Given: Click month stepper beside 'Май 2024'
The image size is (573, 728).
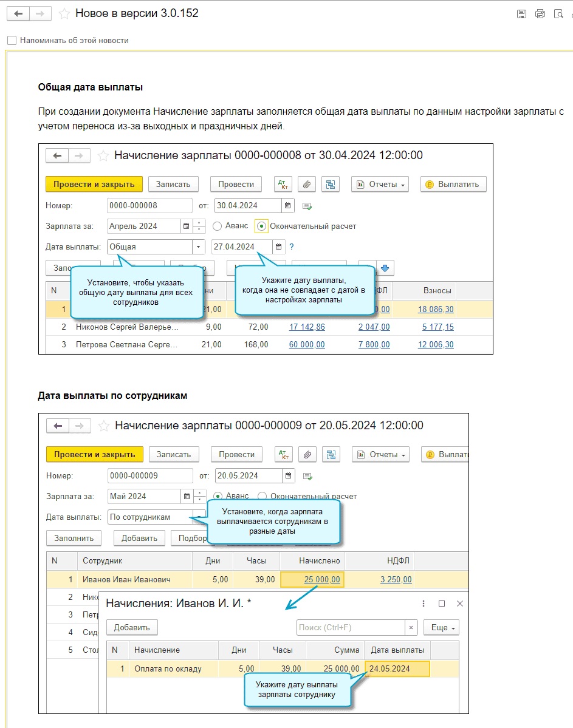Looking at the screenshot, I should point(199,496).
